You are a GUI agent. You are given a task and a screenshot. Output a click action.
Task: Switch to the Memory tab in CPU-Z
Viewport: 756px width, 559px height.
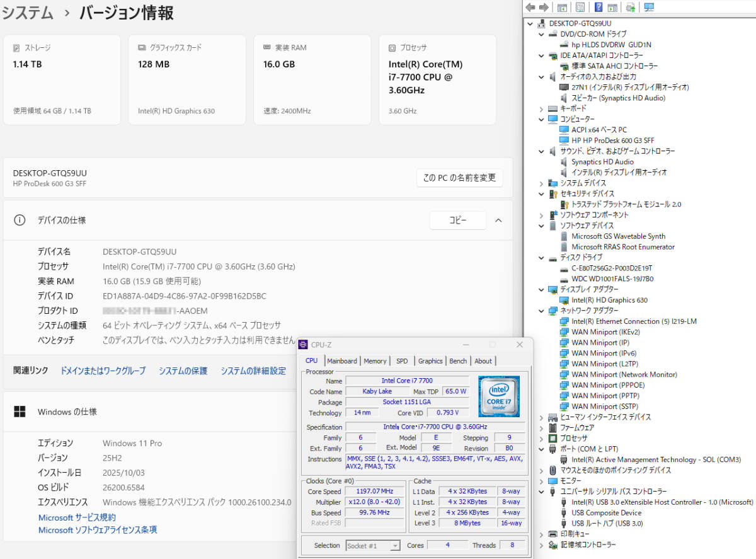[x=375, y=360]
